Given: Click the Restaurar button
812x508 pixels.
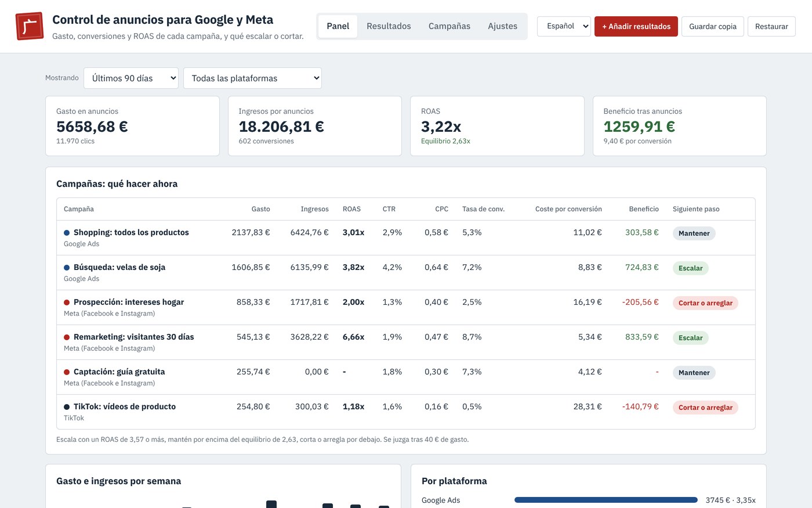Looking at the screenshot, I should click(771, 26).
